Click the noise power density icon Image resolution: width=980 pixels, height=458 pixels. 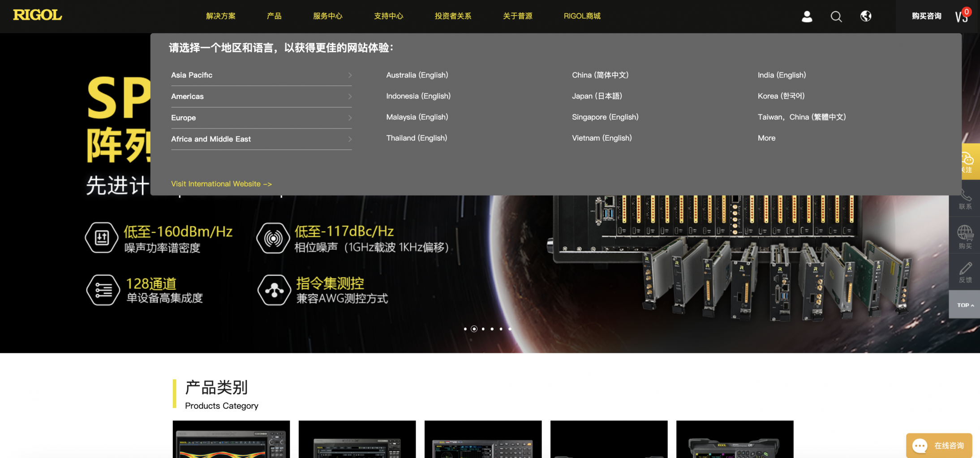click(x=102, y=238)
